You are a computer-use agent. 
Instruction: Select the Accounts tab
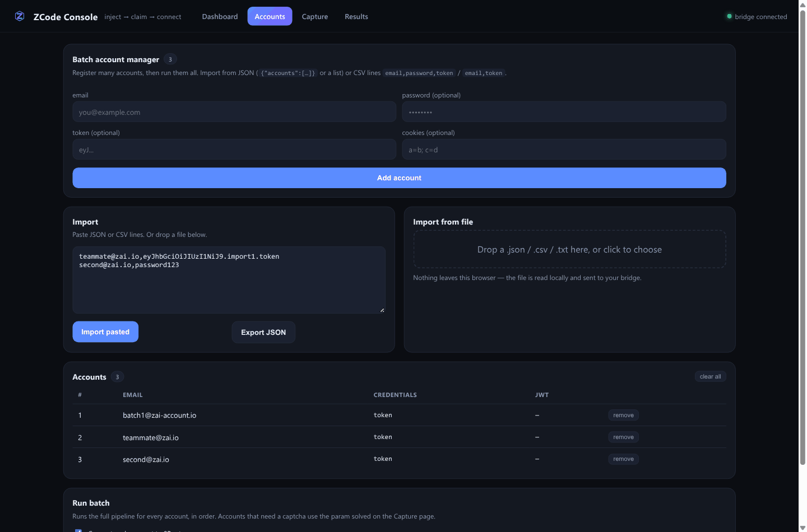pos(270,16)
